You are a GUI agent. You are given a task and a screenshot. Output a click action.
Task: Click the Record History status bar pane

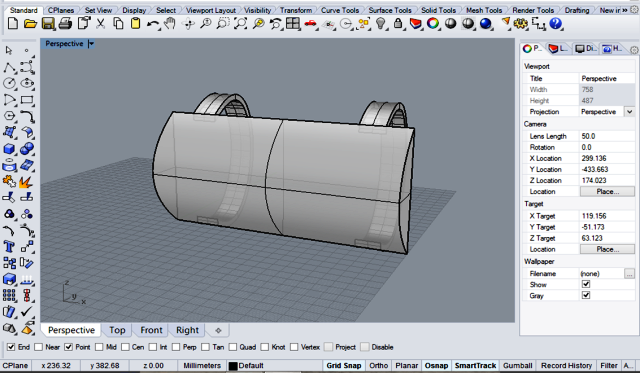click(x=566, y=366)
